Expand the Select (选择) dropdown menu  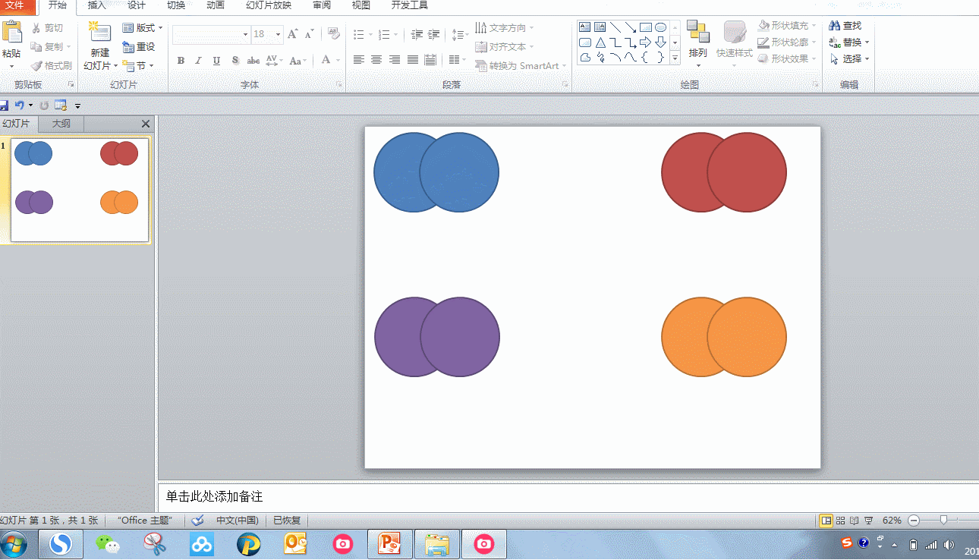coord(851,59)
